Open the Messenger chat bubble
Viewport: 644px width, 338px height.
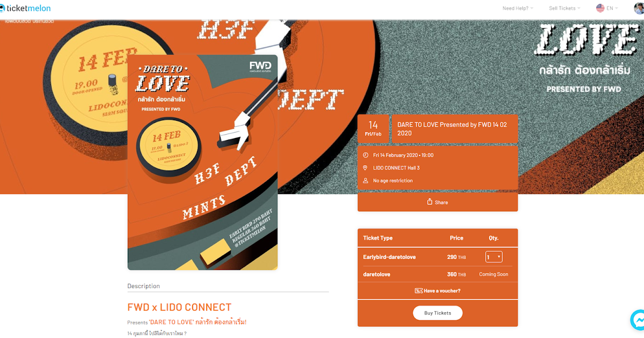point(638,320)
